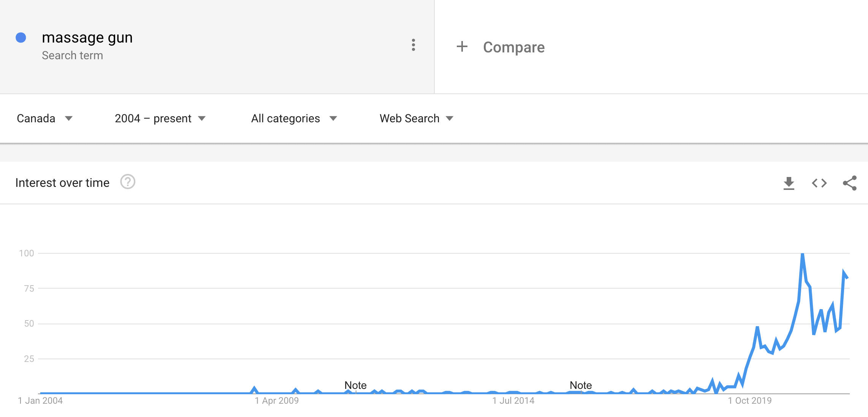Open the embed code icon
The image size is (868, 417).
(x=819, y=183)
